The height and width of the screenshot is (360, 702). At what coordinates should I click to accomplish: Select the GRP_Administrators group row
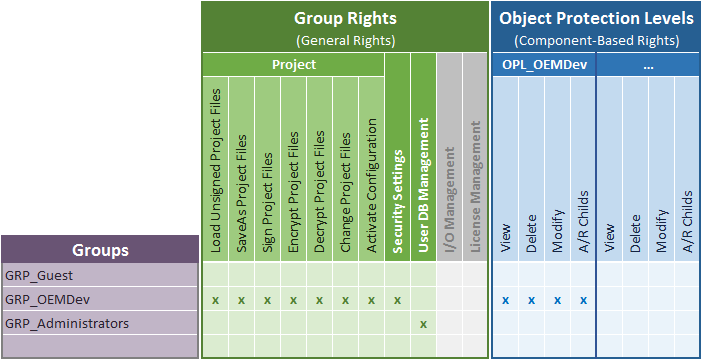point(100,323)
